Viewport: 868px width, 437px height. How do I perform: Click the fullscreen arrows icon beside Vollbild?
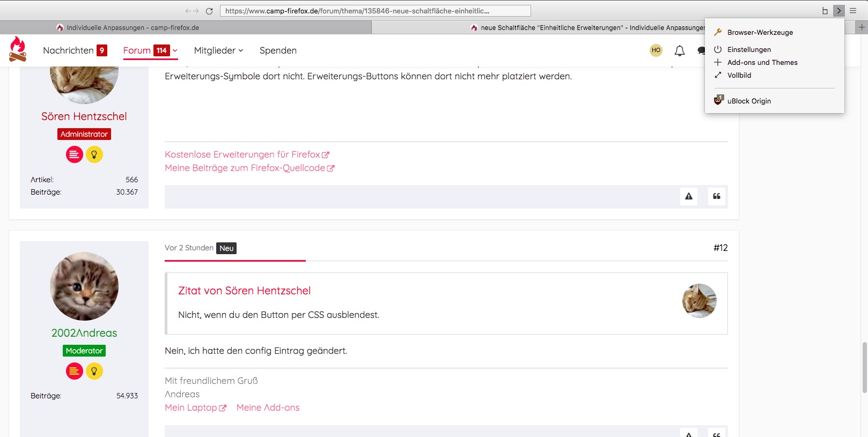[718, 75]
